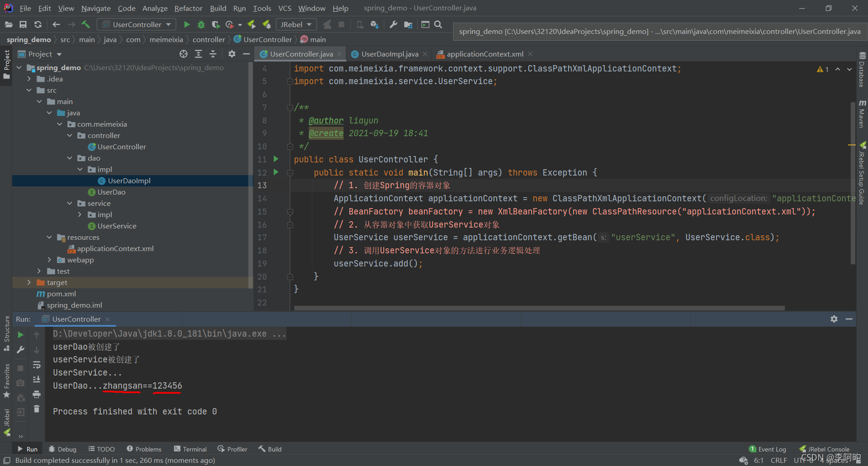
Task: Start debugging with the green bug icon
Action: [201, 24]
